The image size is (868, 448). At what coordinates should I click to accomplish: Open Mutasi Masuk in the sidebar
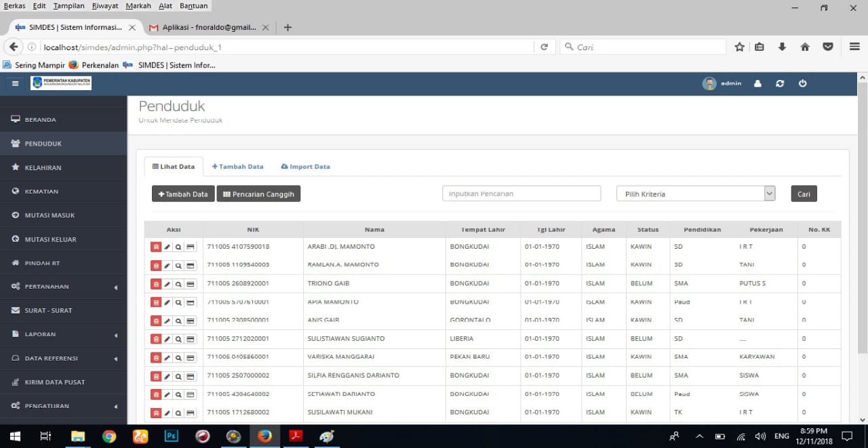(x=63, y=215)
